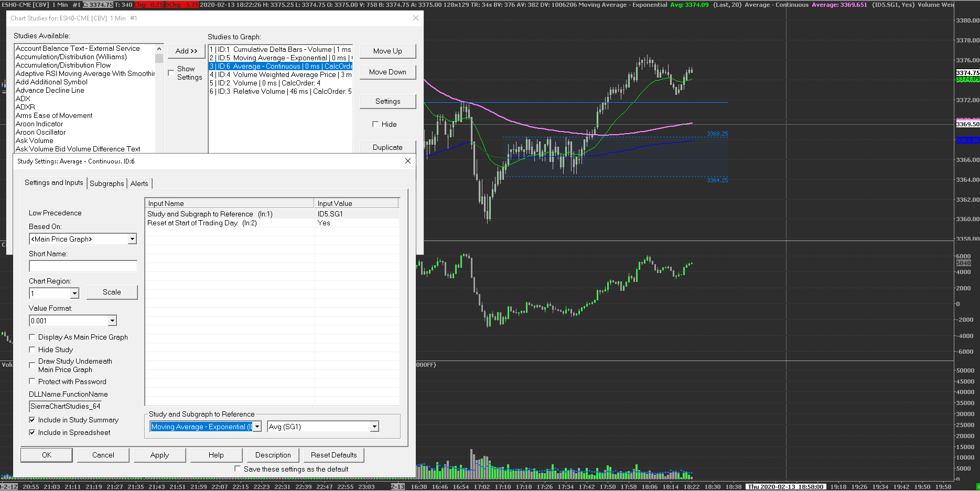This screenshot has width=980, height=491.
Task: Select Volume Weighted Average Price study
Action: point(281,74)
